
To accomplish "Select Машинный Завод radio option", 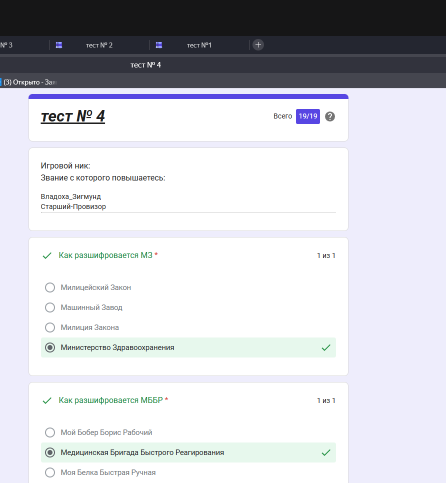I will pos(50,307).
